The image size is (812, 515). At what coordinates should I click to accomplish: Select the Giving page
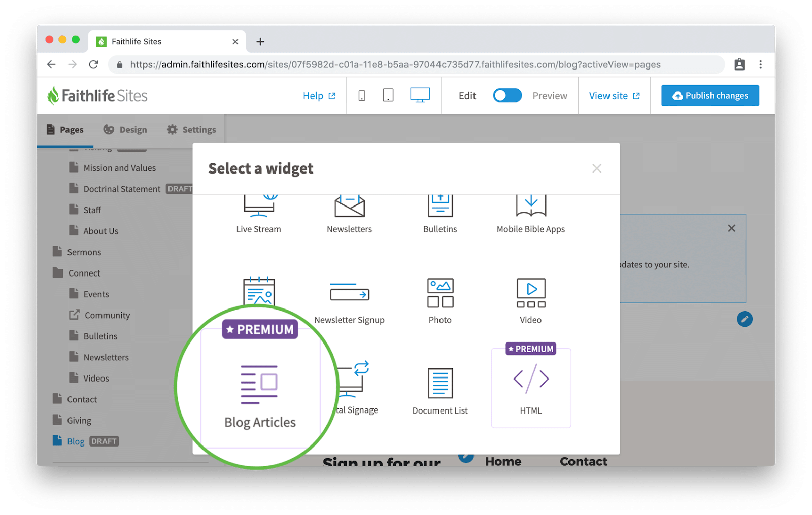click(x=72, y=420)
